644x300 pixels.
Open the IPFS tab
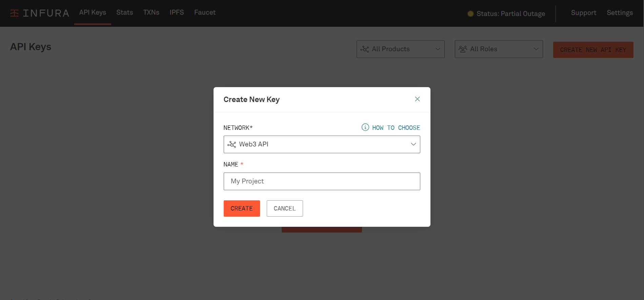177,13
